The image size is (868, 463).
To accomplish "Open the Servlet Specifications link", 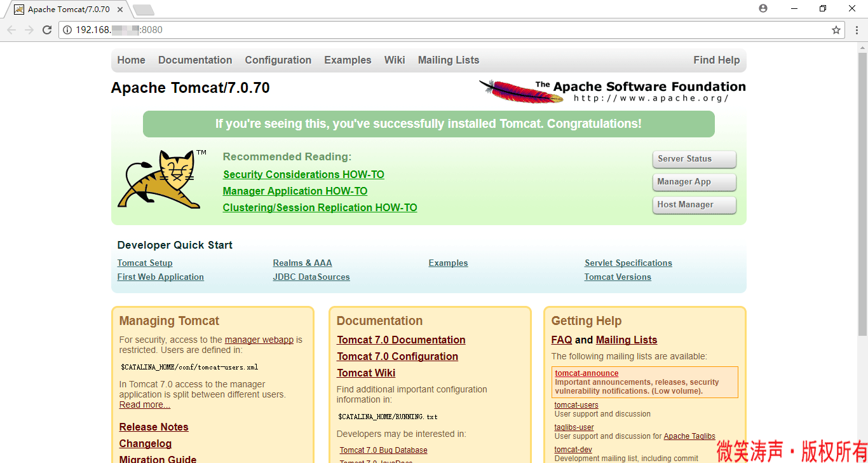I will click(628, 263).
